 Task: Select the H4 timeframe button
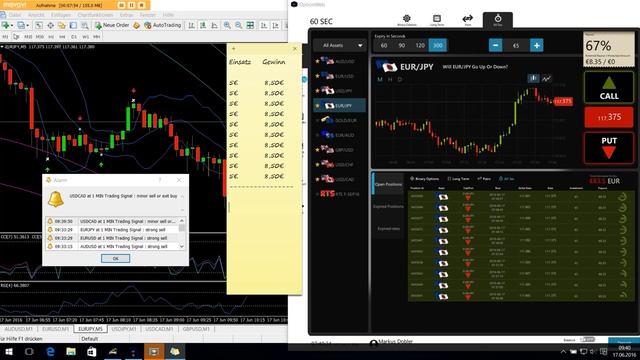pyautogui.click(x=62, y=37)
